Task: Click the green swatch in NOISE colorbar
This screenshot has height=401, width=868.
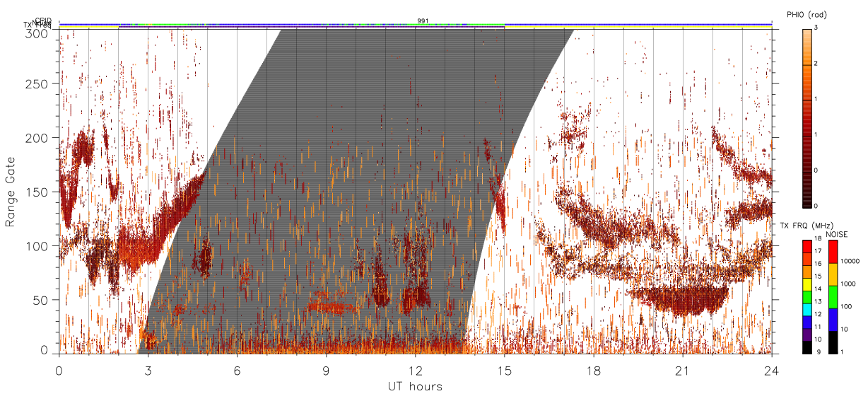Action: pyautogui.click(x=833, y=297)
